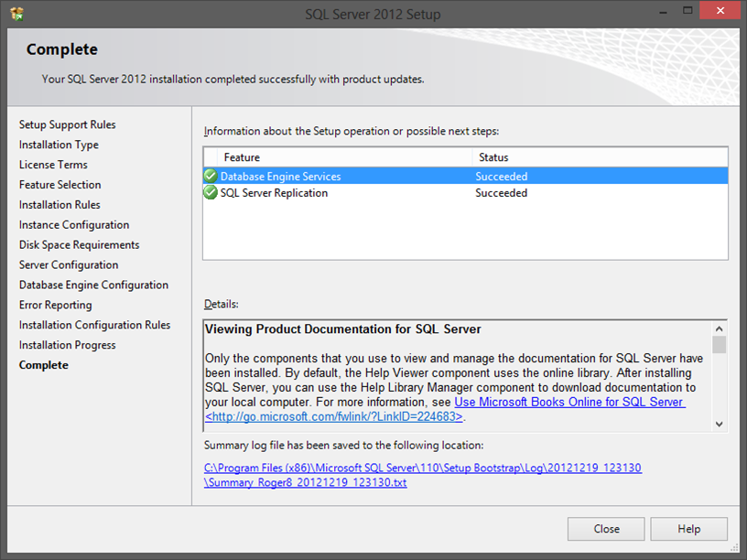Select Installation Type step

click(59, 145)
